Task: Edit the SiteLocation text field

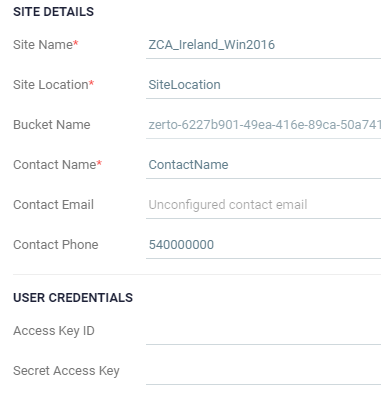Action: pyautogui.click(x=263, y=85)
